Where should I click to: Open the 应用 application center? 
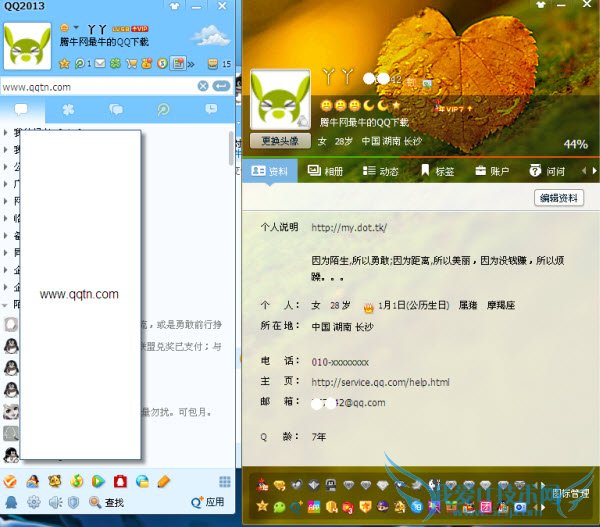208,502
